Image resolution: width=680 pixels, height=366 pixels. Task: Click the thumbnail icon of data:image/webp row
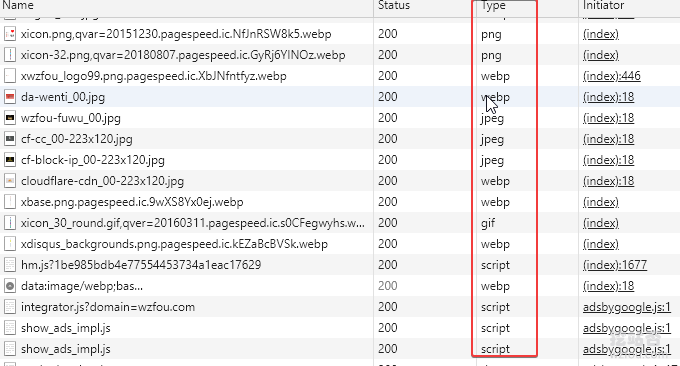tap(10, 286)
